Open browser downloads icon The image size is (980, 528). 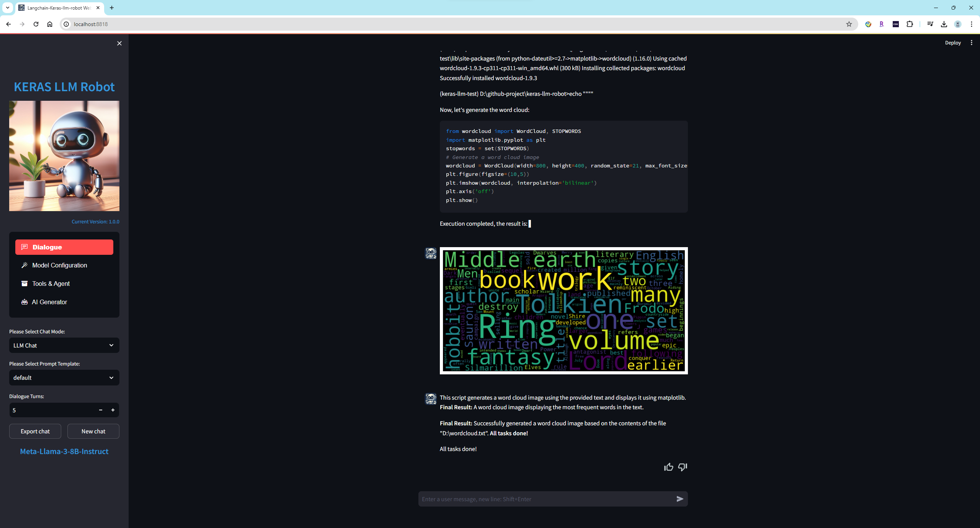click(x=944, y=24)
